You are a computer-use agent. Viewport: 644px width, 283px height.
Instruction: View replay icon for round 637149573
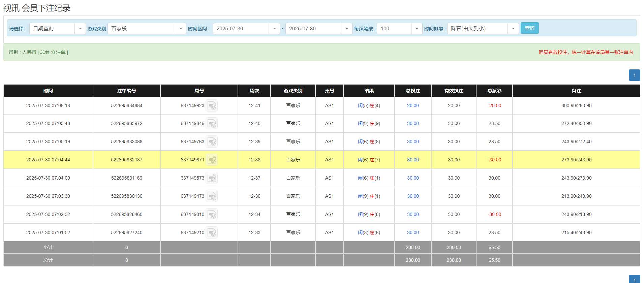(212, 178)
